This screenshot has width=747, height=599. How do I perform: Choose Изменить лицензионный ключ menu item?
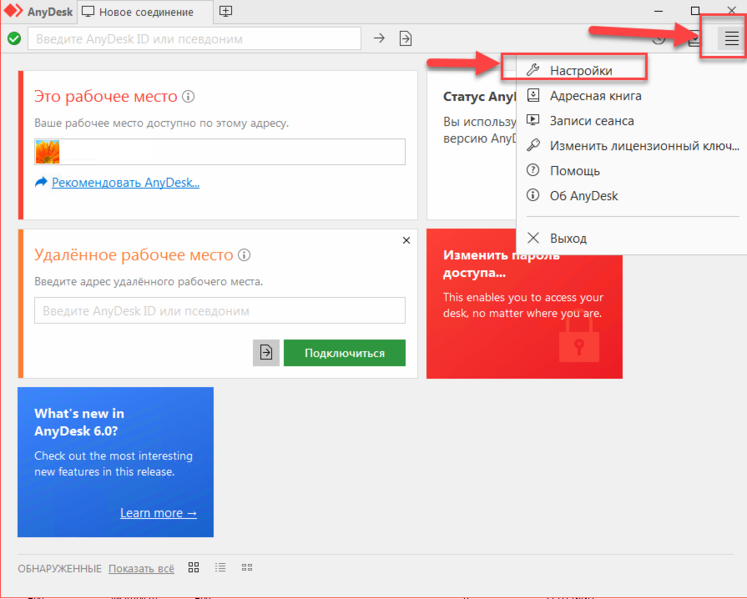pos(632,145)
